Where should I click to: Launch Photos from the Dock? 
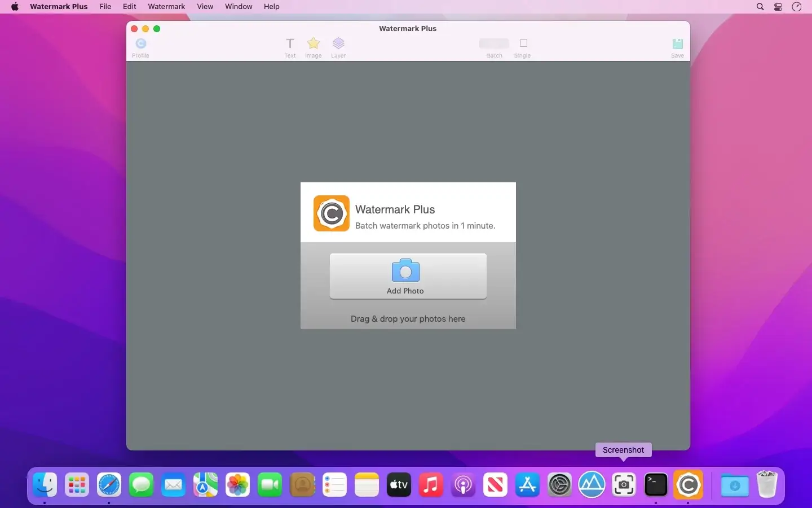pyautogui.click(x=237, y=485)
